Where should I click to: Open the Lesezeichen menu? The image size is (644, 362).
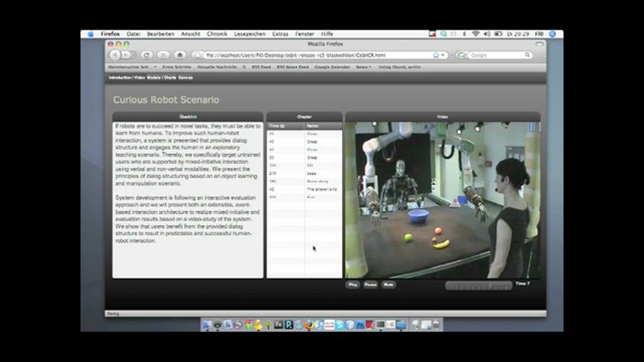coord(250,34)
